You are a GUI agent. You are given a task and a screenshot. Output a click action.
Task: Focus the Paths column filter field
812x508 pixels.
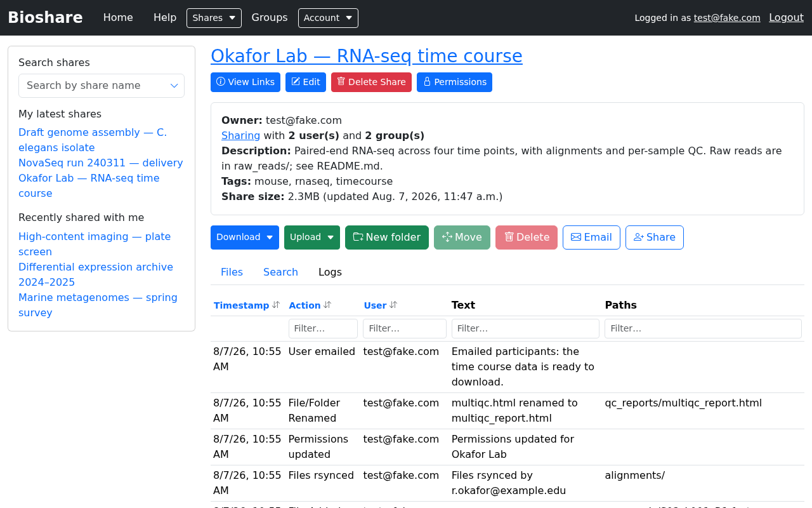[x=703, y=328]
